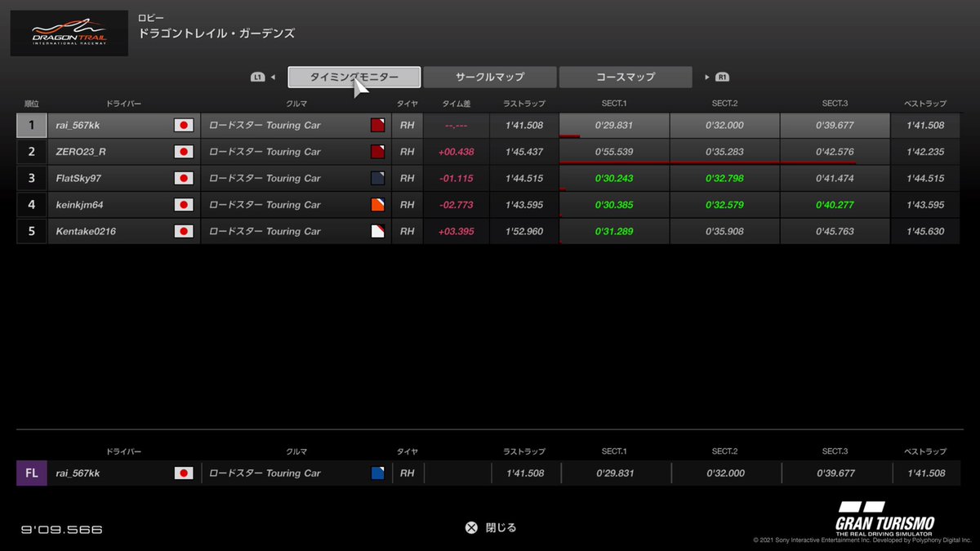Click the Dragon Trail raceway logo

(69, 33)
